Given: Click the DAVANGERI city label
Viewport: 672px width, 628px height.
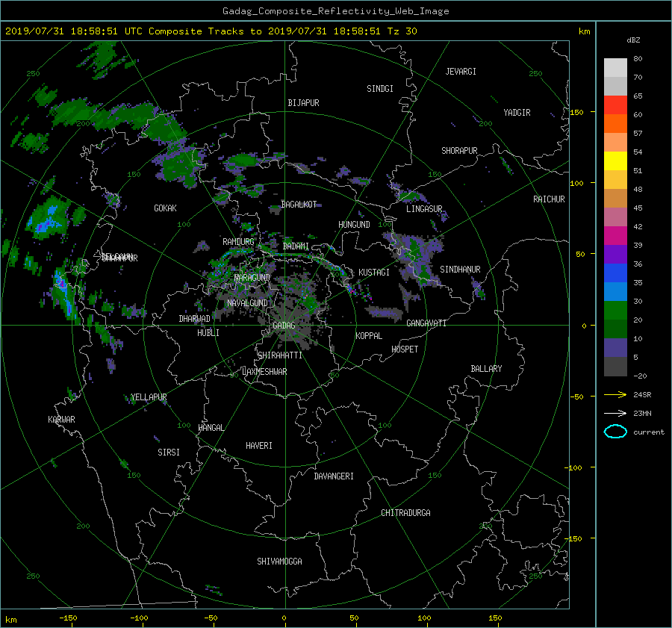Looking at the screenshot, I should pyautogui.click(x=334, y=476).
